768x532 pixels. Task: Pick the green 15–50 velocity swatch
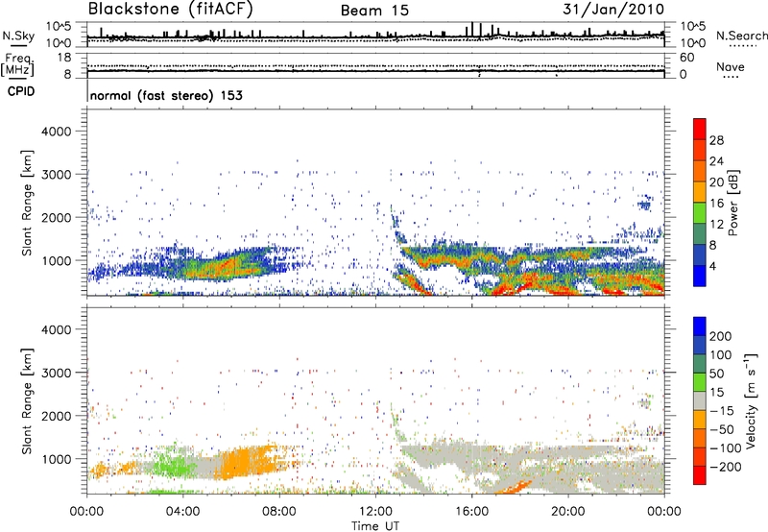coord(700,382)
